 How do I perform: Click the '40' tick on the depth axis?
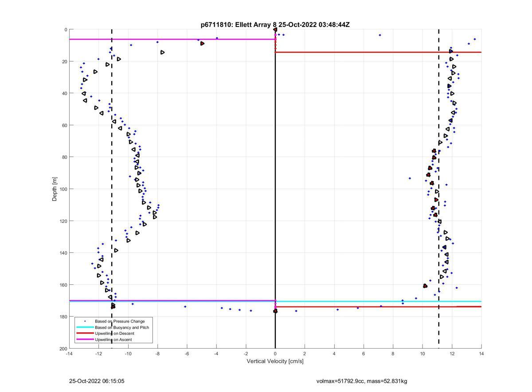tap(64, 93)
